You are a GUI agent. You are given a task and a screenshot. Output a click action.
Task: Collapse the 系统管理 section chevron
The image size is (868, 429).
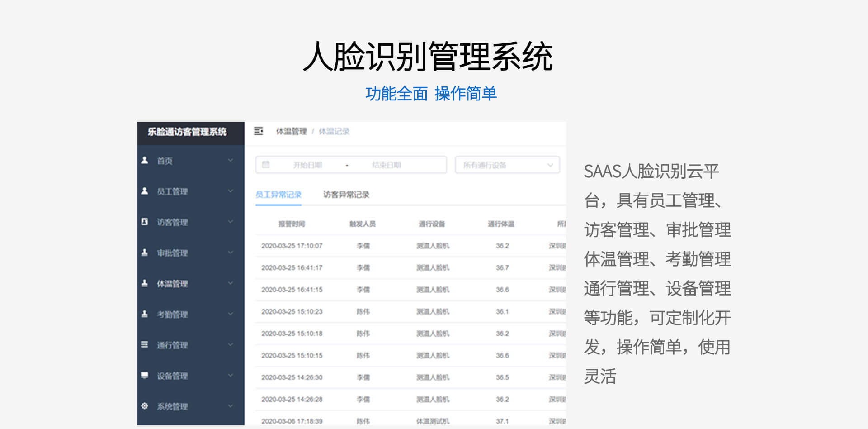231,406
